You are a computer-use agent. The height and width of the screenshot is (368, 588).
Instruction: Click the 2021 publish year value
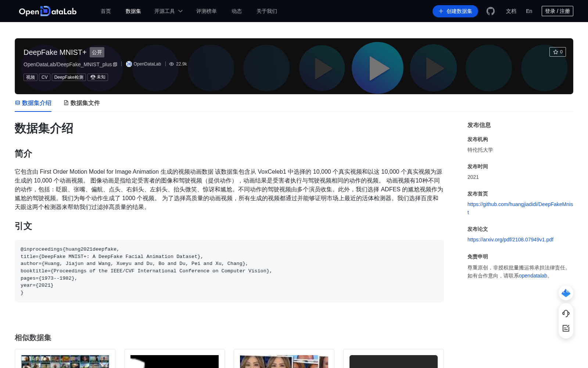pyautogui.click(x=473, y=177)
